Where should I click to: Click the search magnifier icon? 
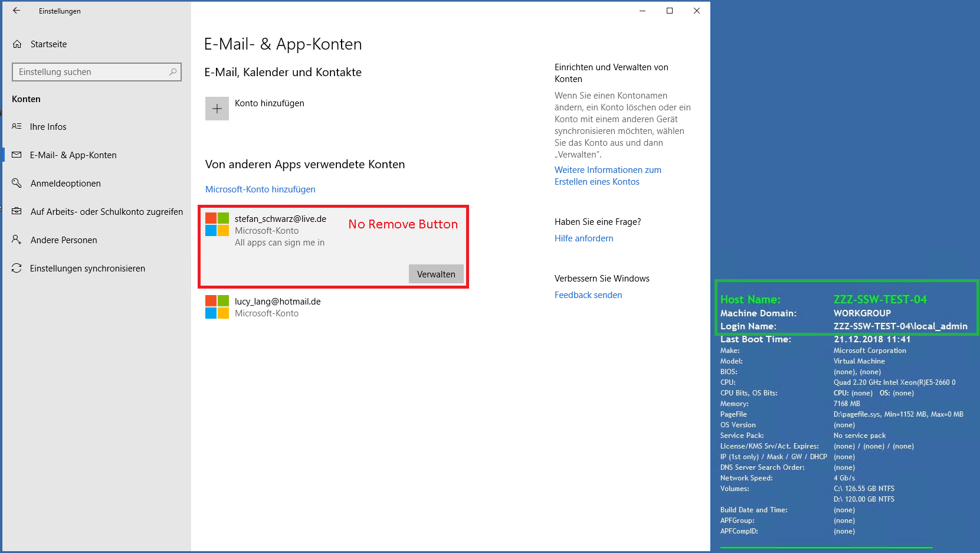click(173, 72)
